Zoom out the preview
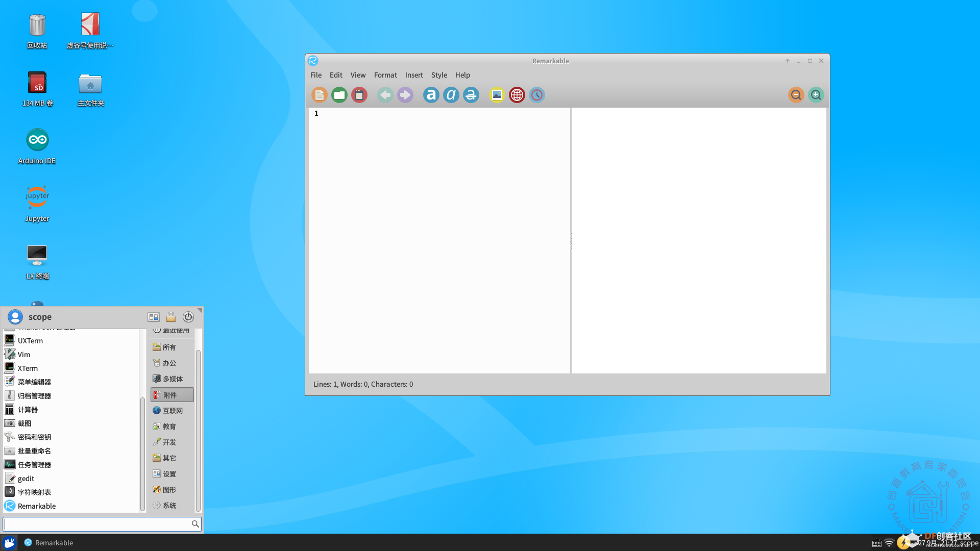980x551 pixels. click(795, 95)
